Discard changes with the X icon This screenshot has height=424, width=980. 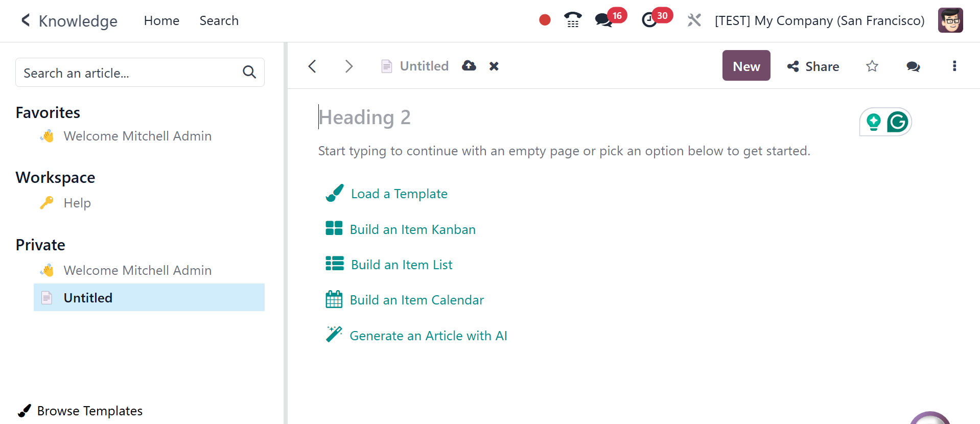tap(494, 66)
